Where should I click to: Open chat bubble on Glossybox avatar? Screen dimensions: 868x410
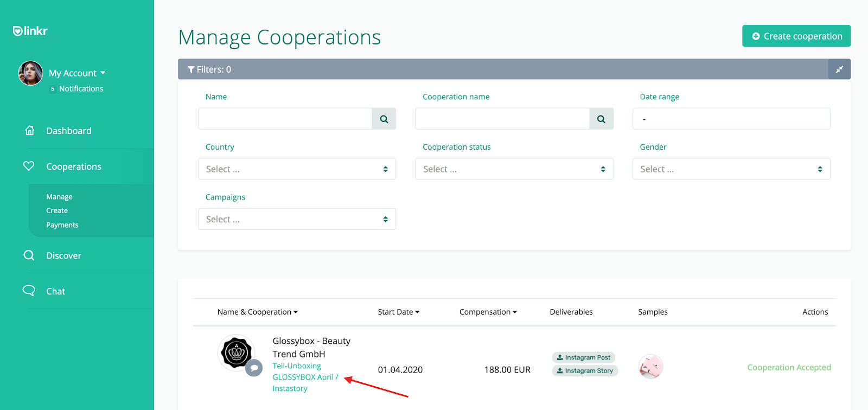coord(254,368)
